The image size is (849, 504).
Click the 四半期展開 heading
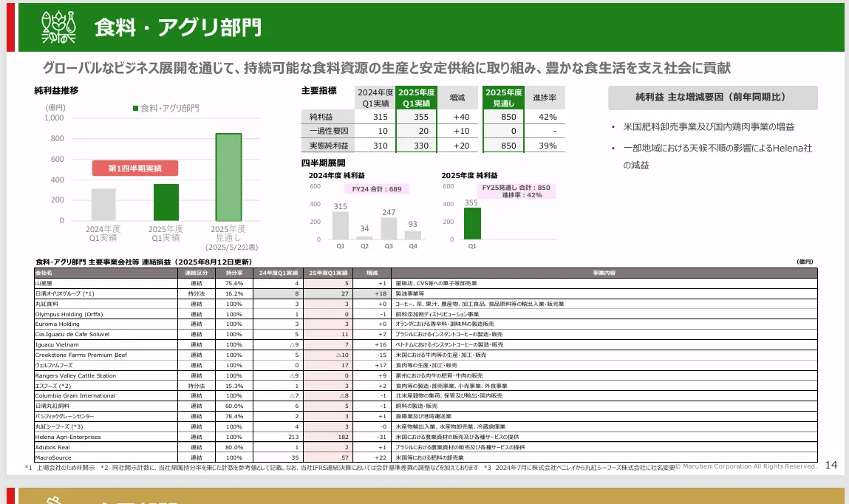[323, 163]
